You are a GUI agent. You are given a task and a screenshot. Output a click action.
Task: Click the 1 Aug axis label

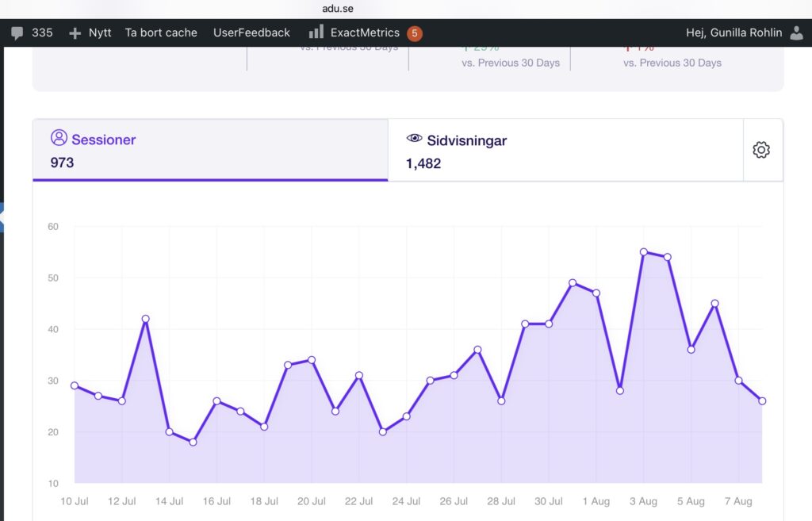[596, 501]
